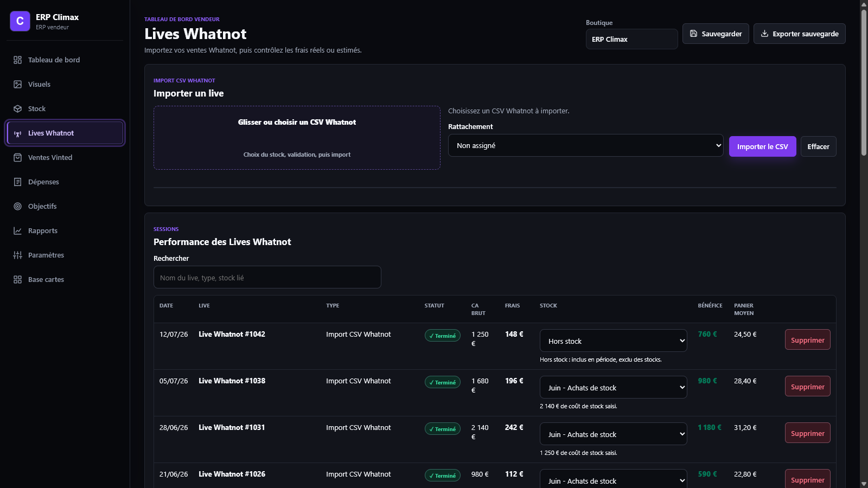
Task: Select the Base cartes grid icon
Action: click(17, 279)
